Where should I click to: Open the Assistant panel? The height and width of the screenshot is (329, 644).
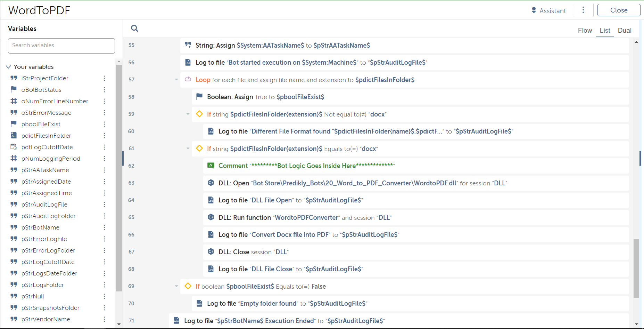(548, 11)
